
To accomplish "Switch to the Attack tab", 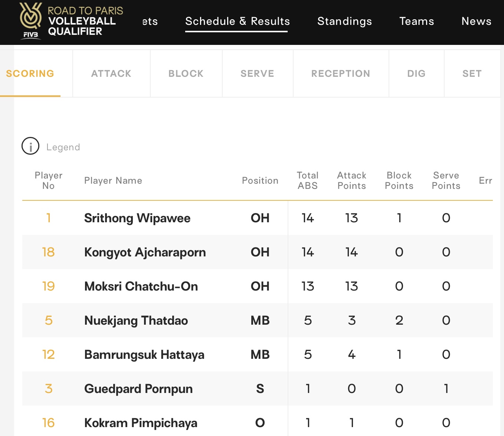I will pos(111,73).
